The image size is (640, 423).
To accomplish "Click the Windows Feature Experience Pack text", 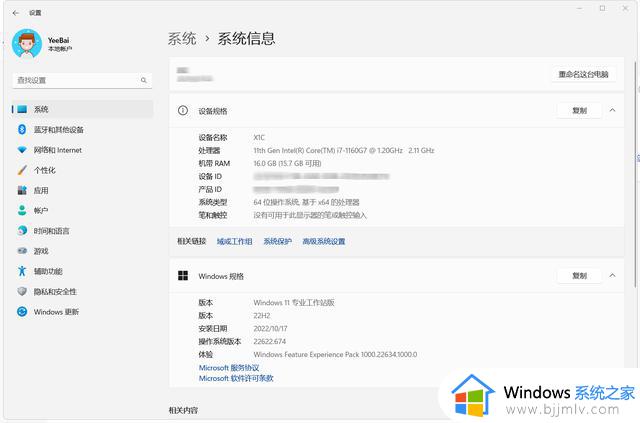I will tap(335, 354).
